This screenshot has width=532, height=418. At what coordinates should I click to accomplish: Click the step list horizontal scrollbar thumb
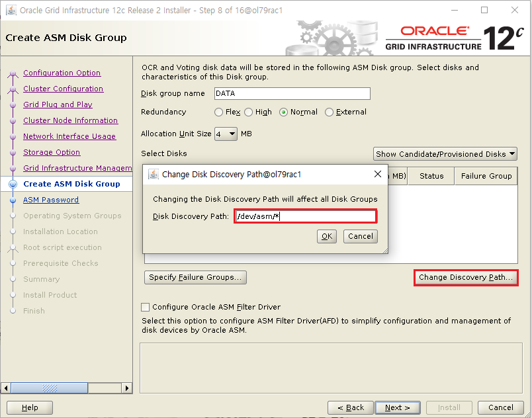click(50, 388)
